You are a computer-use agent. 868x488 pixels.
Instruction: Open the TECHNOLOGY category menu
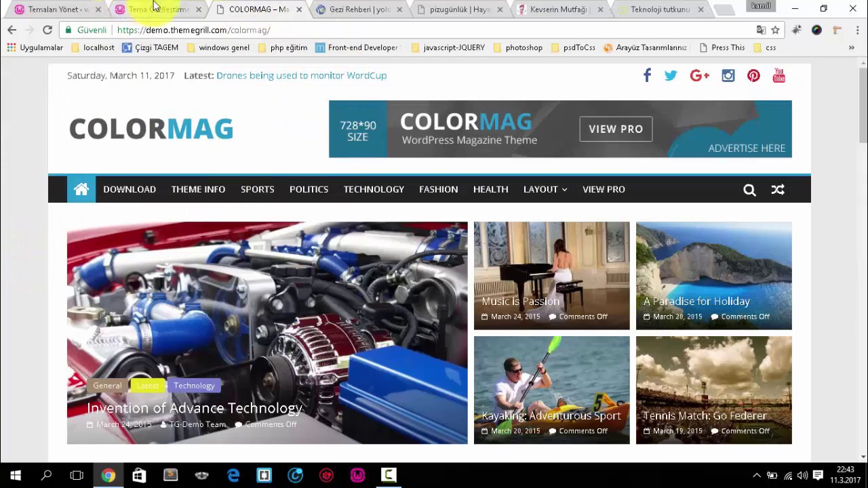pyautogui.click(x=374, y=189)
